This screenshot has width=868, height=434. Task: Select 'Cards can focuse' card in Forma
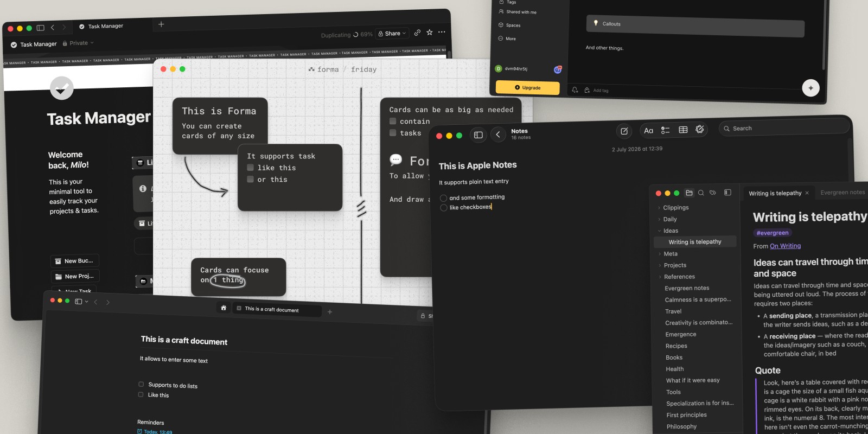[x=239, y=277]
